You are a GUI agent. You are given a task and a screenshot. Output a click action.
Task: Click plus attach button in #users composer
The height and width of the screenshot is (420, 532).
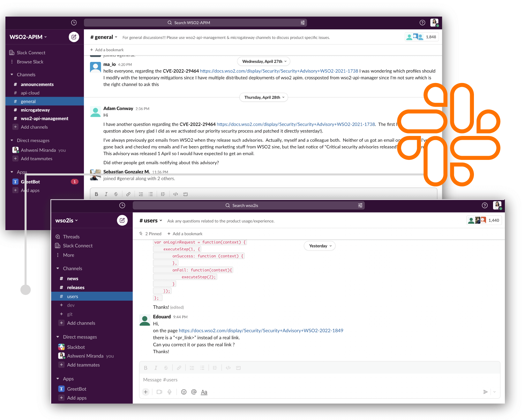(x=146, y=392)
